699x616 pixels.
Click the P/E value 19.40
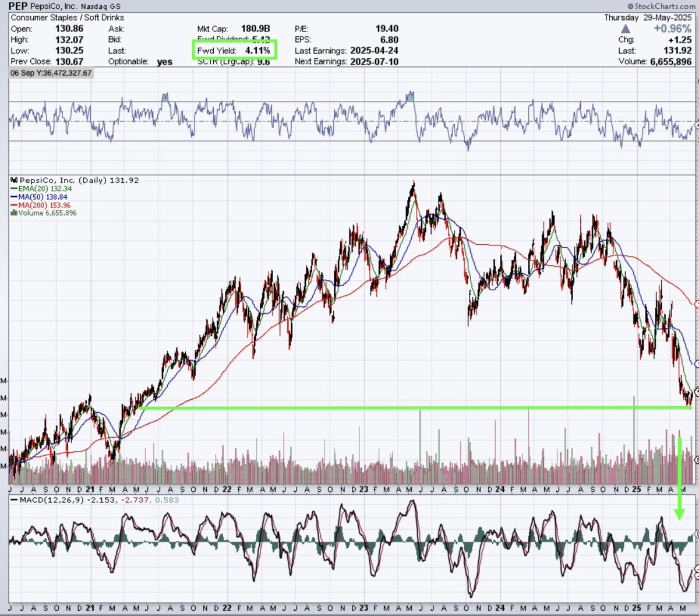(x=387, y=29)
